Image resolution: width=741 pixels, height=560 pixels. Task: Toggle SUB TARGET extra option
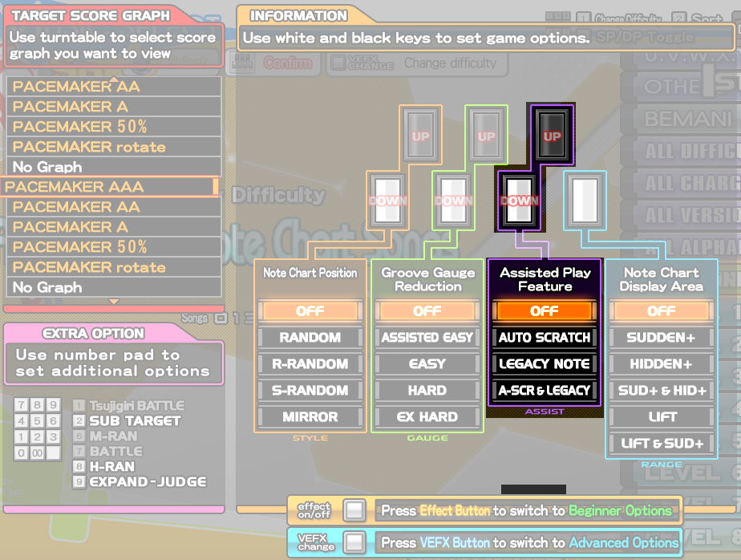click(x=128, y=421)
